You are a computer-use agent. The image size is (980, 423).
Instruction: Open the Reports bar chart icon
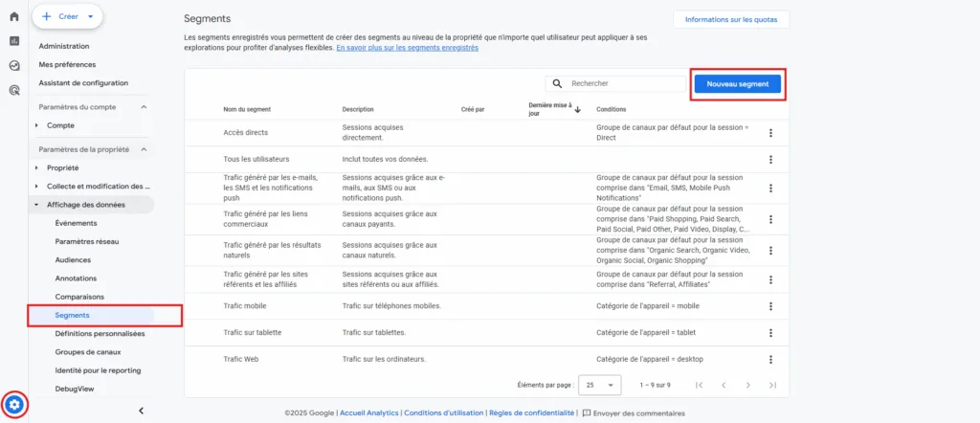point(14,41)
